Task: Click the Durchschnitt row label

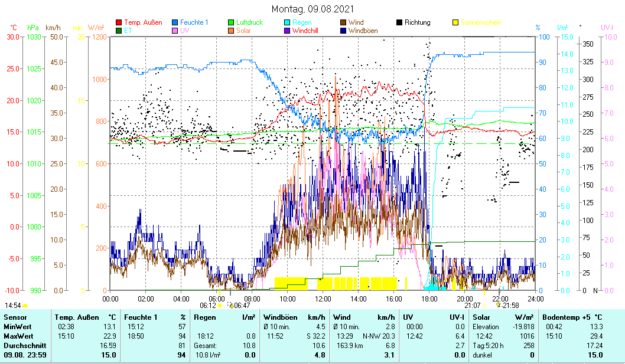Action: [x=21, y=345]
